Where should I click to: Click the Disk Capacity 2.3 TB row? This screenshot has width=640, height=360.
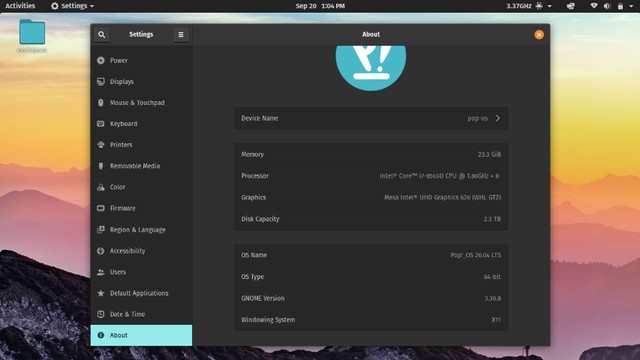371,219
